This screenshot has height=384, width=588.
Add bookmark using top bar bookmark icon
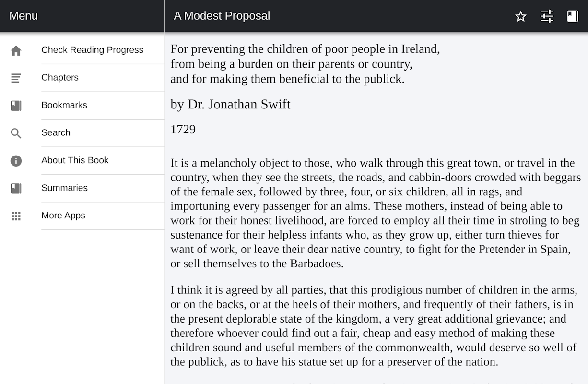click(x=573, y=16)
